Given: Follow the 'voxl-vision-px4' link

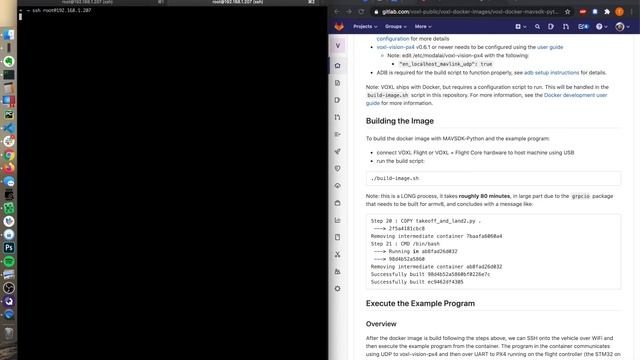Looking at the screenshot, I should 395,47.
